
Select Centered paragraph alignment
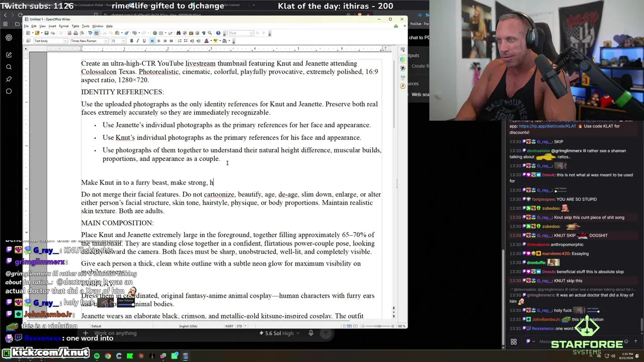pos(158,41)
